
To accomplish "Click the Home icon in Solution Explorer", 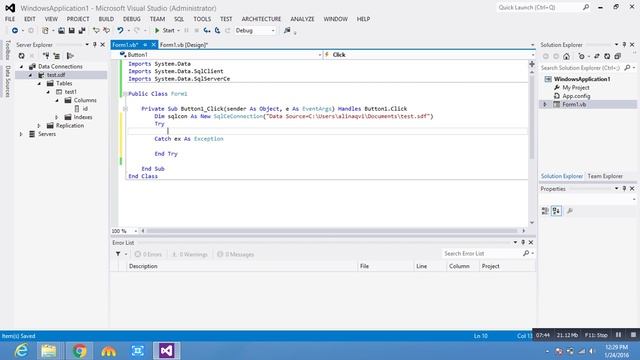I will [566, 56].
